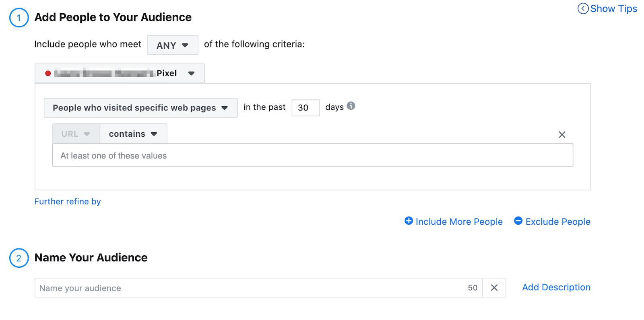
Task: Focus the 'Name your audience' field
Action: tap(258, 288)
